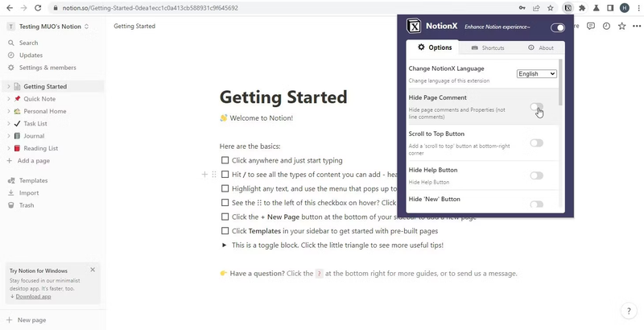Open the Extensions puzzle piece menu
The height and width of the screenshot is (330, 644).
[x=582, y=8]
